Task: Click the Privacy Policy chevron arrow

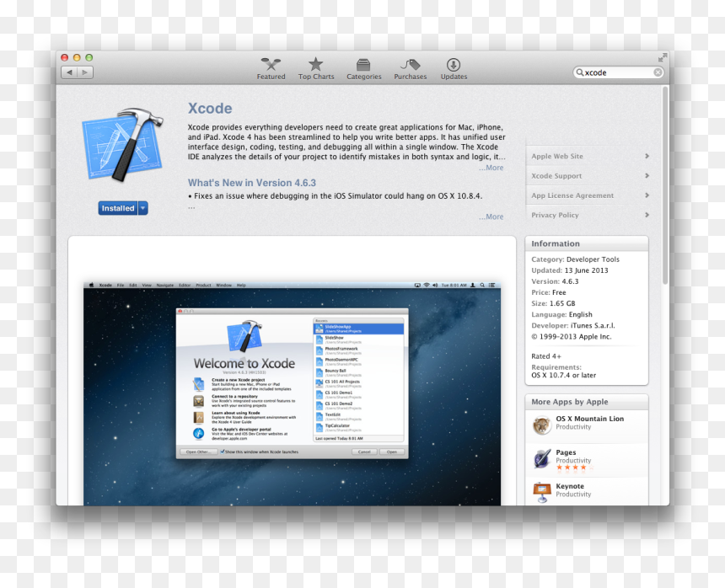Action: (647, 215)
